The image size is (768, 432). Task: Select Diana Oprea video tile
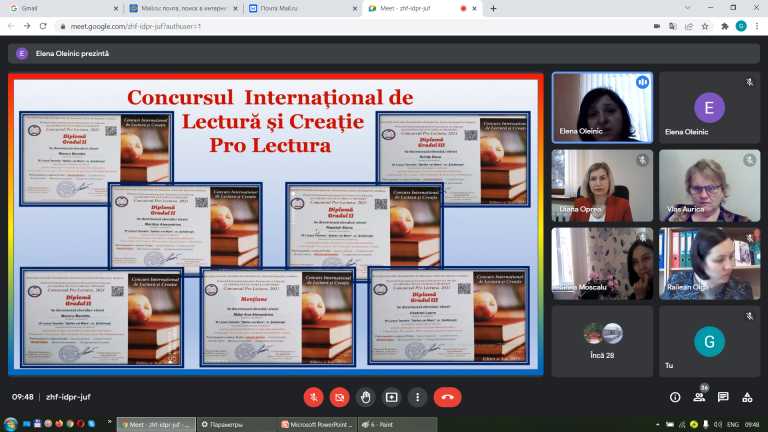[x=602, y=186]
